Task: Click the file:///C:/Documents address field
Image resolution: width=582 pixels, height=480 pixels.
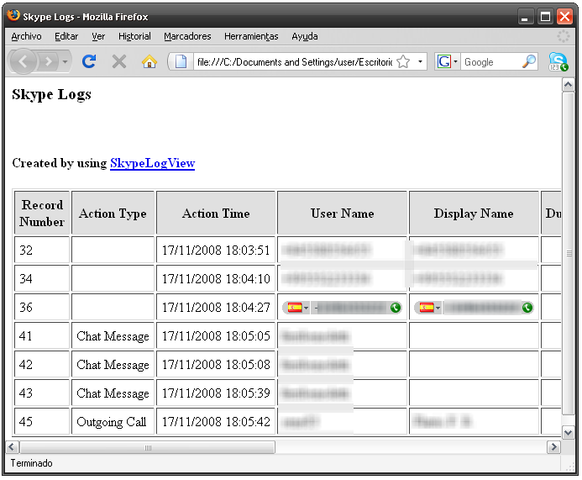Action: (294, 62)
